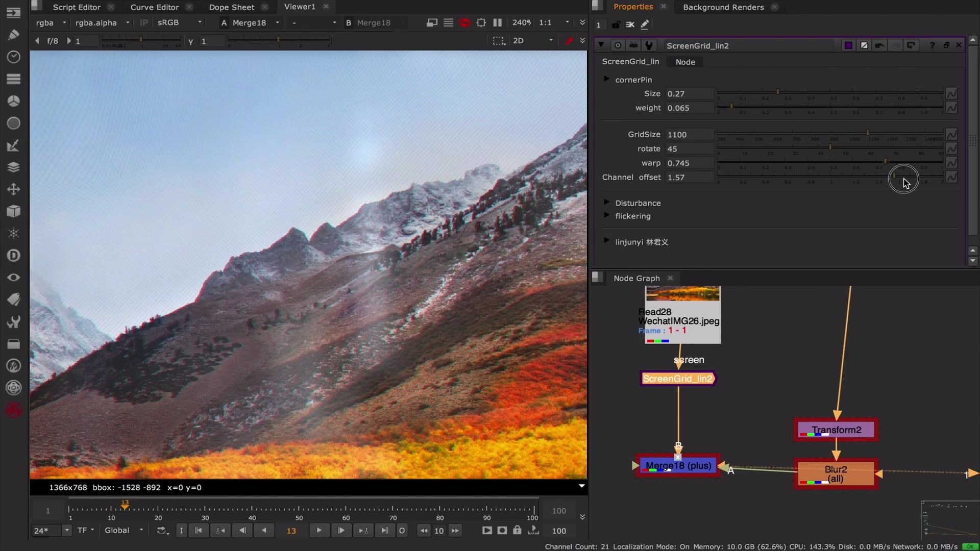Toggle the Properties panel lock icon

point(616,24)
